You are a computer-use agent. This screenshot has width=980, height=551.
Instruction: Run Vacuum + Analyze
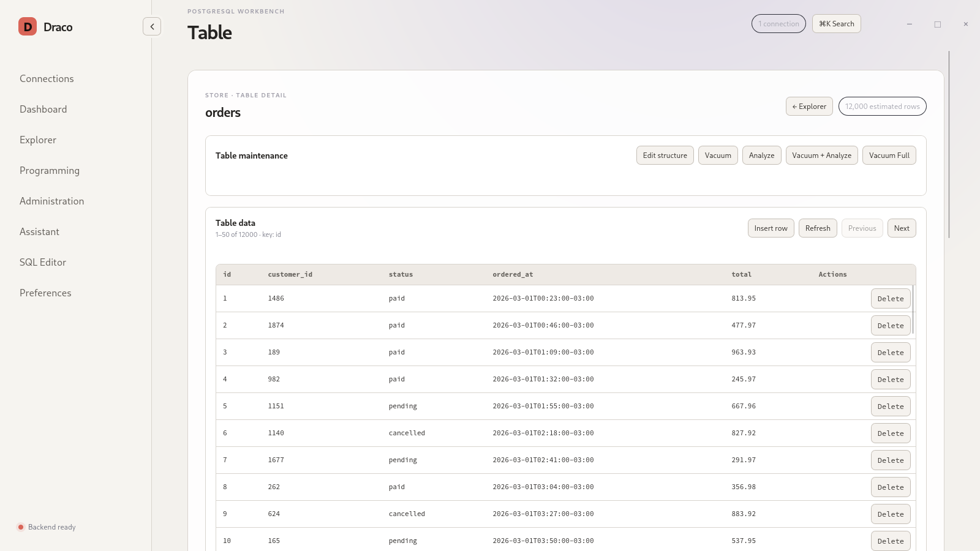pos(822,156)
